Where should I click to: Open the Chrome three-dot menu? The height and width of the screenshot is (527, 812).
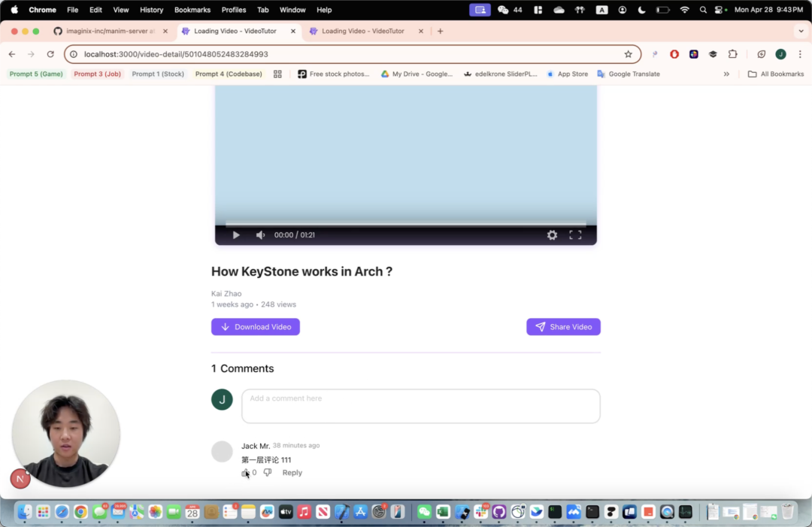click(x=800, y=54)
